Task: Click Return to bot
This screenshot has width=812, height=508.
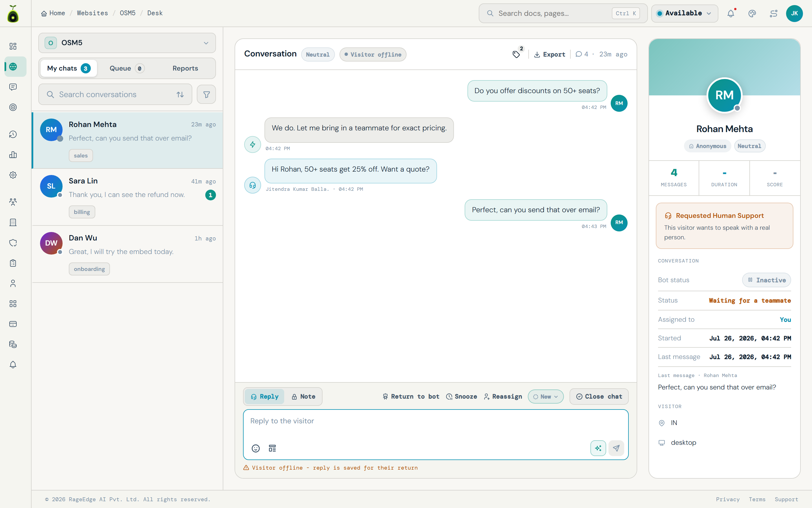Action: click(411, 397)
